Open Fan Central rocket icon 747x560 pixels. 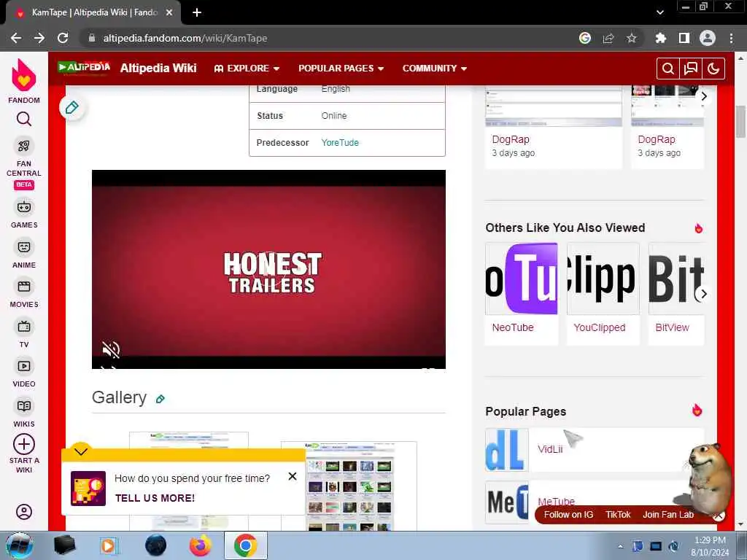click(24, 146)
